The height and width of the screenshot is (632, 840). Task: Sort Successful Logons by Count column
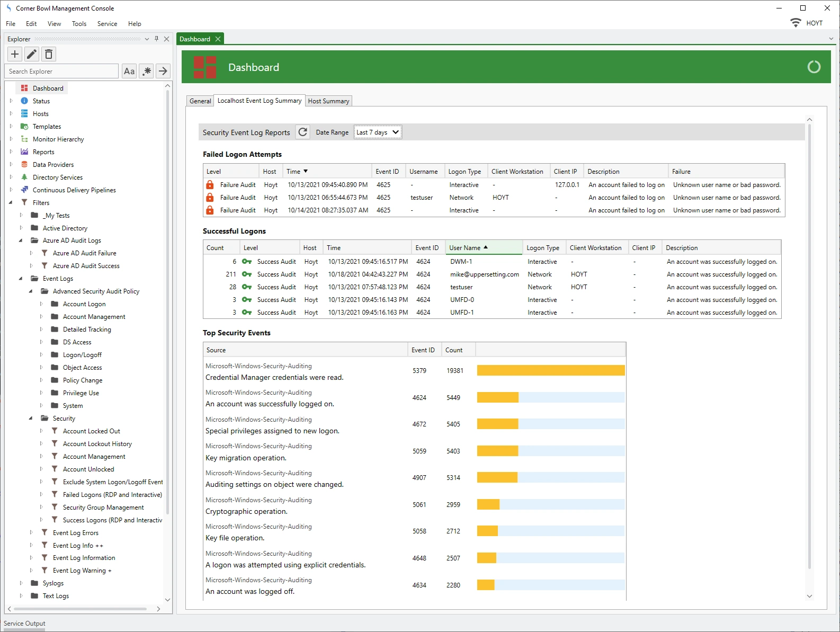pyautogui.click(x=221, y=247)
